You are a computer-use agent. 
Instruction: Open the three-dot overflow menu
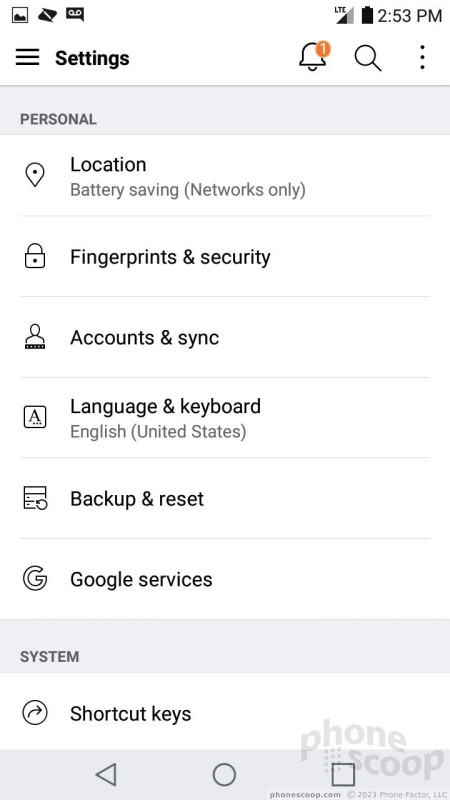(x=422, y=57)
